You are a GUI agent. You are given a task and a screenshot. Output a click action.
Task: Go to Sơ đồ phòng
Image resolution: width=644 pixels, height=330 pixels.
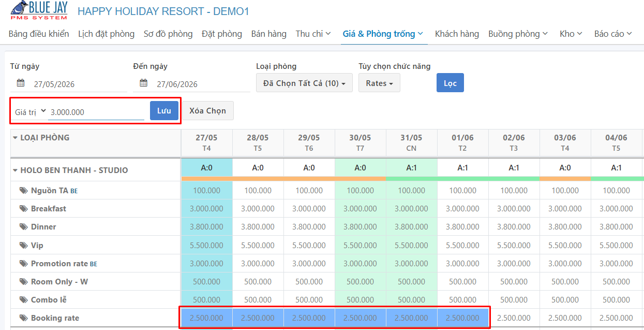(x=168, y=34)
